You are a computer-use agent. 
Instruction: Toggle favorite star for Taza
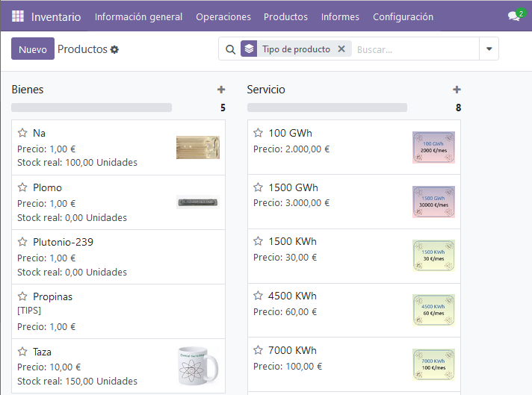(x=22, y=351)
